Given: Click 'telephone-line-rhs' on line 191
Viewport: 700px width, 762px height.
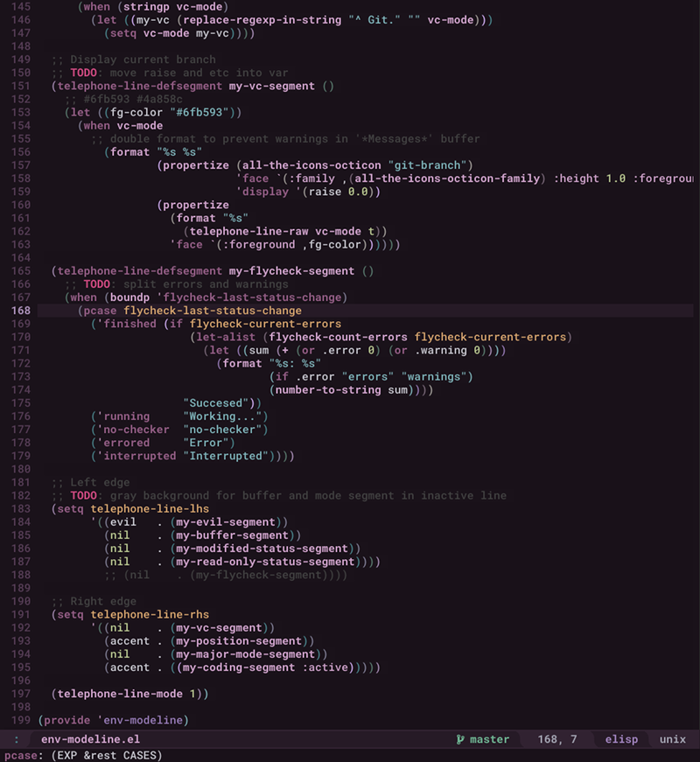Looking at the screenshot, I should (x=150, y=614).
